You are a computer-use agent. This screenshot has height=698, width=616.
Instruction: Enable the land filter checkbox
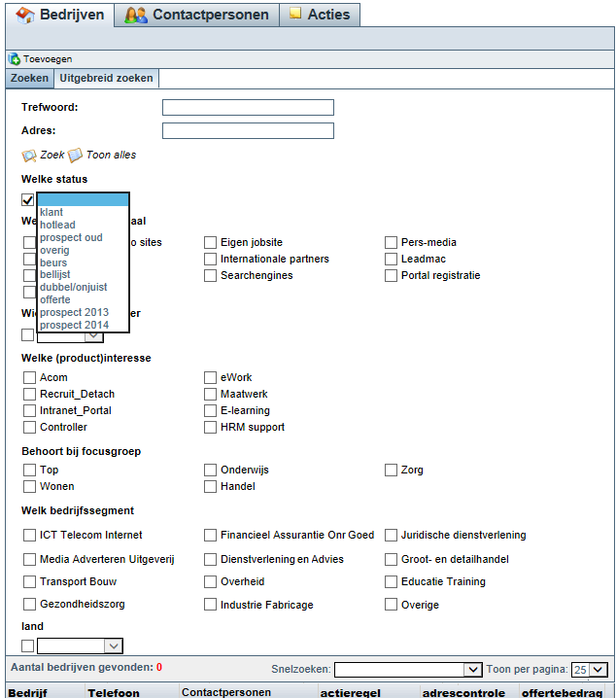[27, 646]
